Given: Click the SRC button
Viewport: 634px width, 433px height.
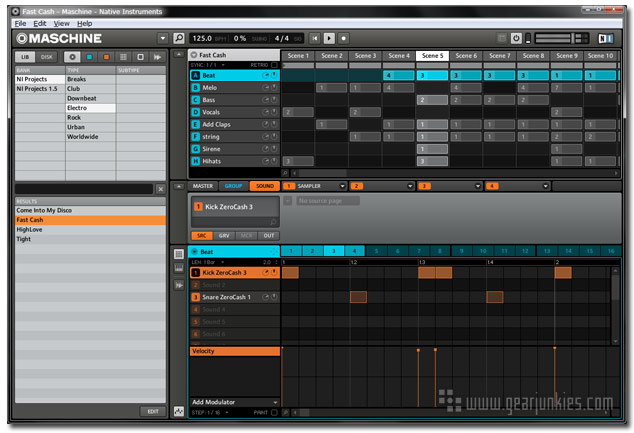Looking at the screenshot, I should click(201, 236).
